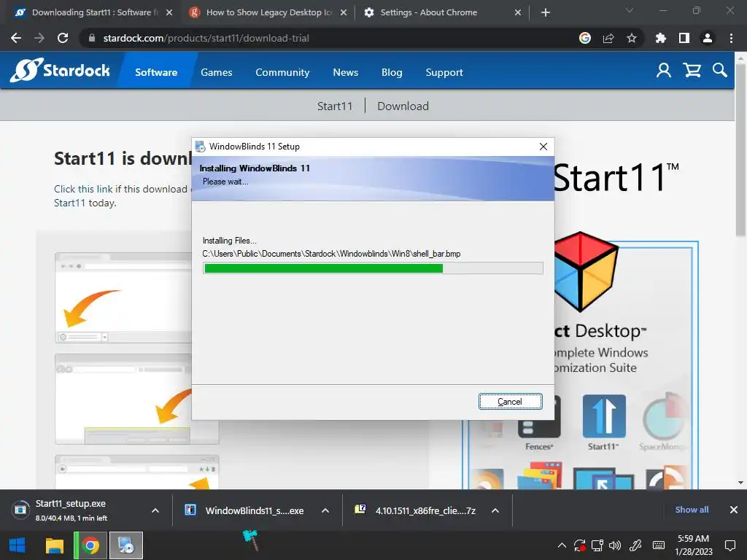The image size is (747, 560).
Task: Click the scrollbar down arrow
Action: click(741, 483)
